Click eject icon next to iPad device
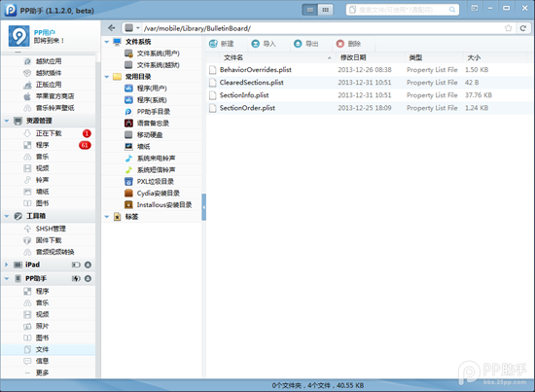535x392 pixels. tap(88, 265)
